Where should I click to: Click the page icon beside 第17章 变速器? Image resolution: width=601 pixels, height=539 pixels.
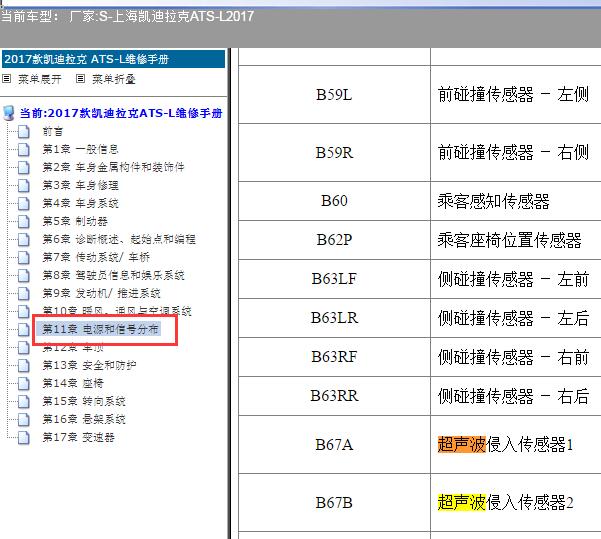[24, 438]
